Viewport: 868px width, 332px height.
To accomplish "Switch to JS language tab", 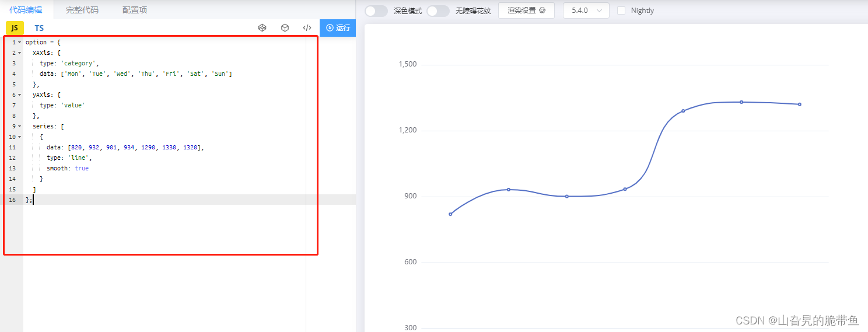I will [x=15, y=28].
